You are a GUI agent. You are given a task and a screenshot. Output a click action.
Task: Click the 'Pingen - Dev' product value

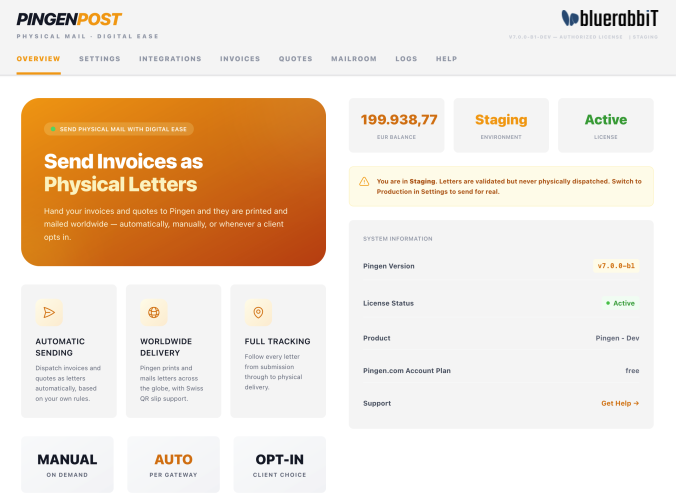tap(617, 338)
